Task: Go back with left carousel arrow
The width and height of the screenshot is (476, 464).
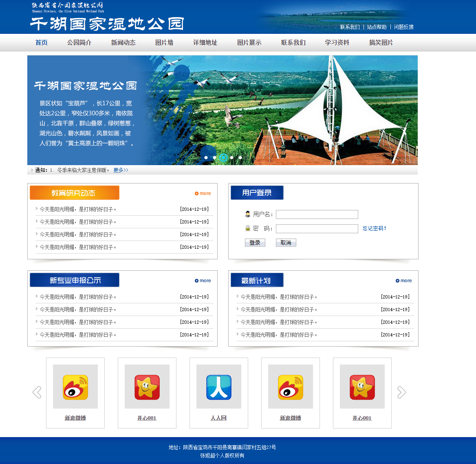Action: [37, 392]
